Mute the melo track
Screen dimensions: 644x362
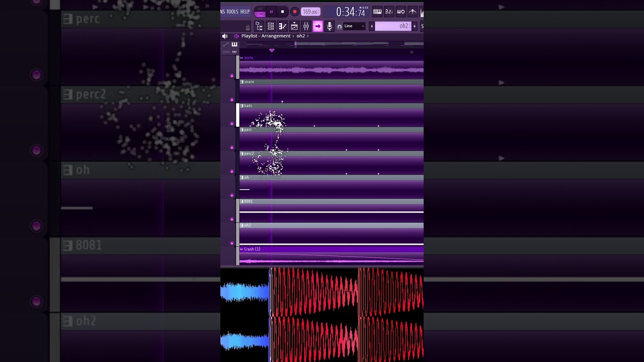(x=232, y=75)
